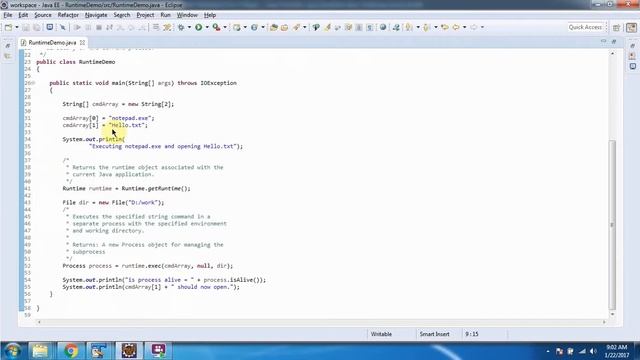Click the Resume debug icon
The height and width of the screenshot is (360, 640).
pos(77,27)
